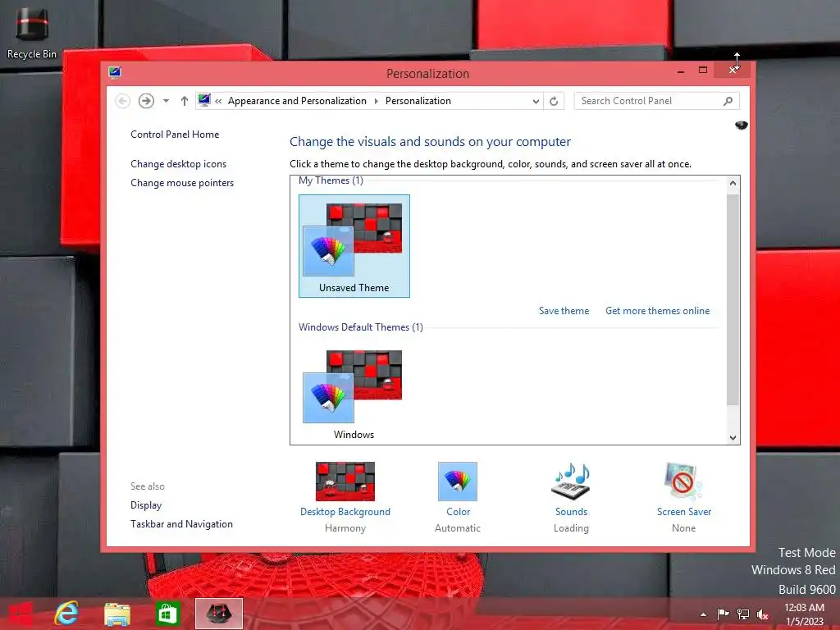The image size is (840, 630).
Task: Click the muted volume tray icon
Action: pyautogui.click(x=763, y=614)
